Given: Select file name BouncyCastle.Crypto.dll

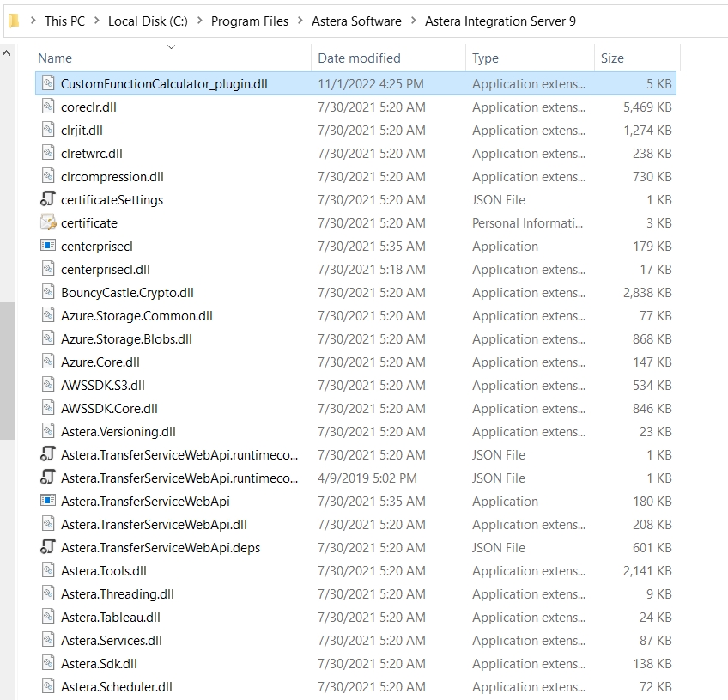Looking at the screenshot, I should click(x=127, y=293).
